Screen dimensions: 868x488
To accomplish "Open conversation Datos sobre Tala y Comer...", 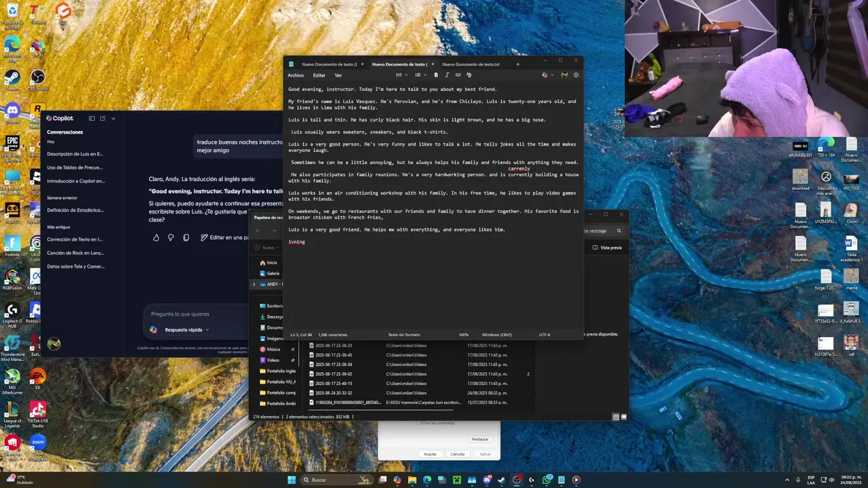I will pyautogui.click(x=75, y=266).
